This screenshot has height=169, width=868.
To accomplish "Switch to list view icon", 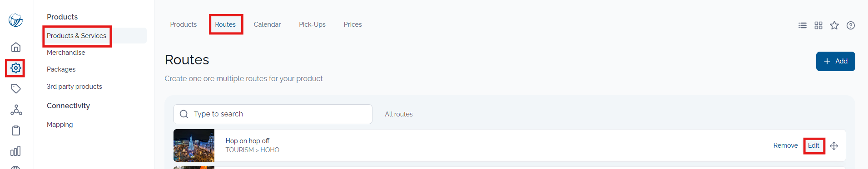I will coord(803,25).
